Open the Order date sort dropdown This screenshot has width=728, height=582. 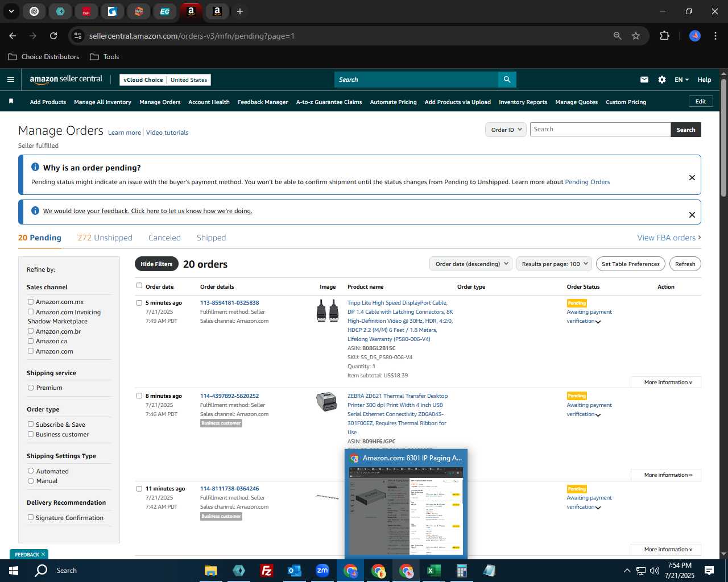coord(471,264)
